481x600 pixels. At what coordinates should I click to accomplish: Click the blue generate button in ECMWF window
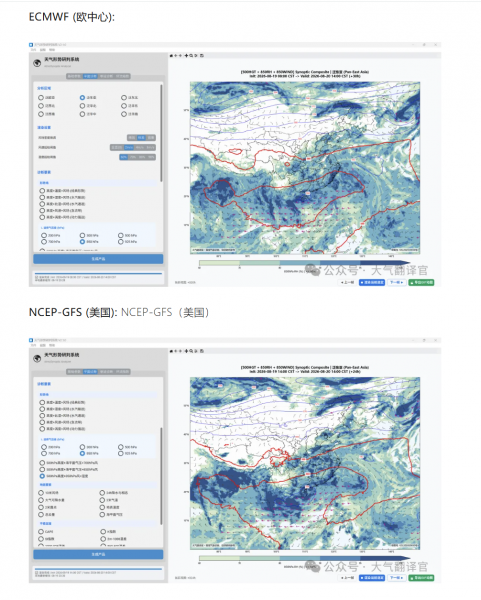tap(98, 259)
